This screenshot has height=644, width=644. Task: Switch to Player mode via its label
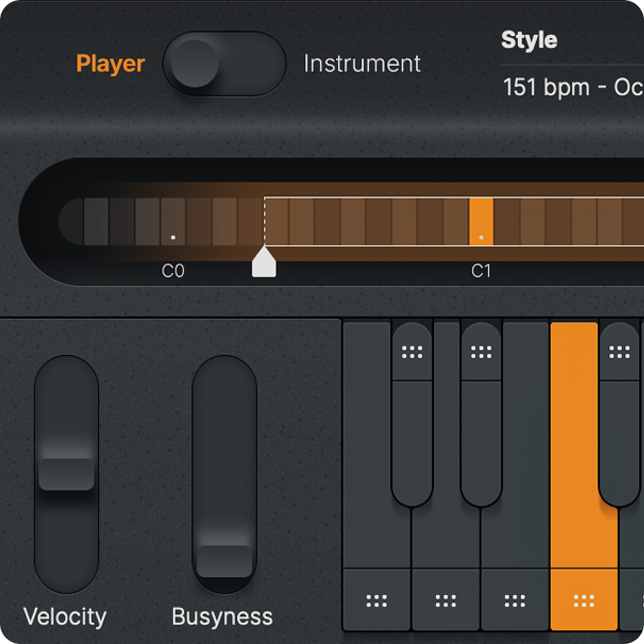click(x=110, y=64)
